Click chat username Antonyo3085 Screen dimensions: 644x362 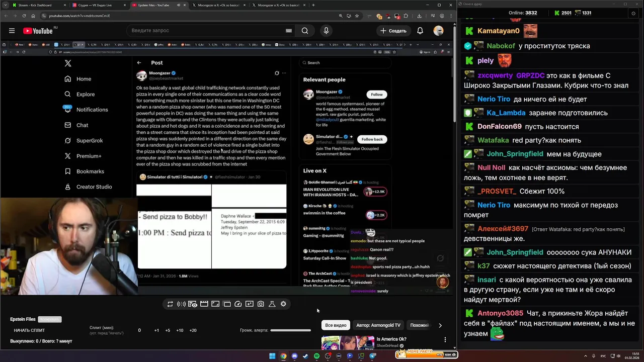click(x=500, y=313)
